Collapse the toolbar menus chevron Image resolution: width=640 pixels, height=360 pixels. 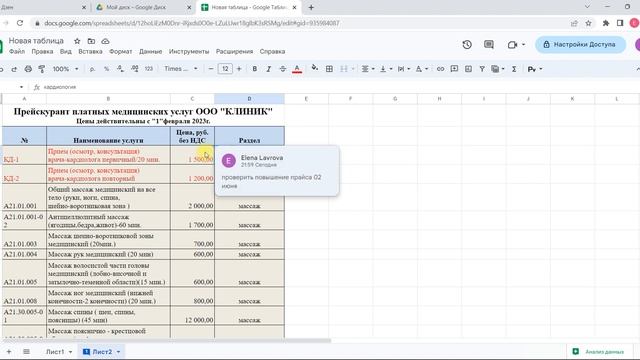click(638, 69)
